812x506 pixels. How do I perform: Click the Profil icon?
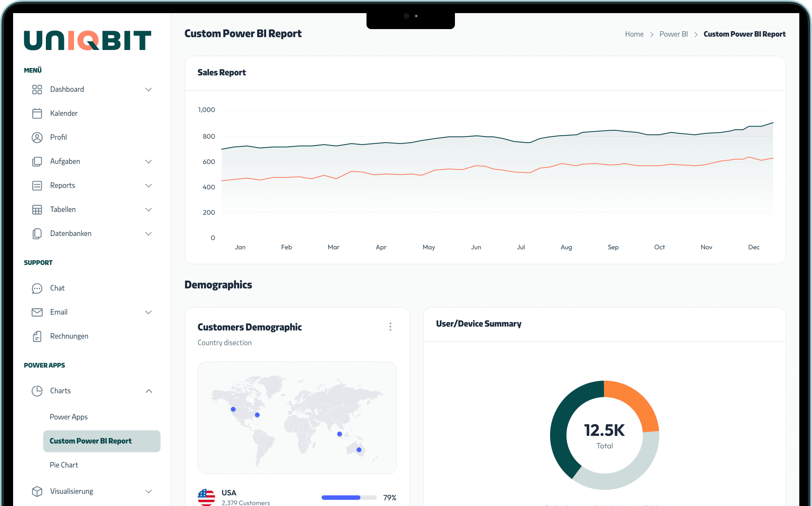37,137
